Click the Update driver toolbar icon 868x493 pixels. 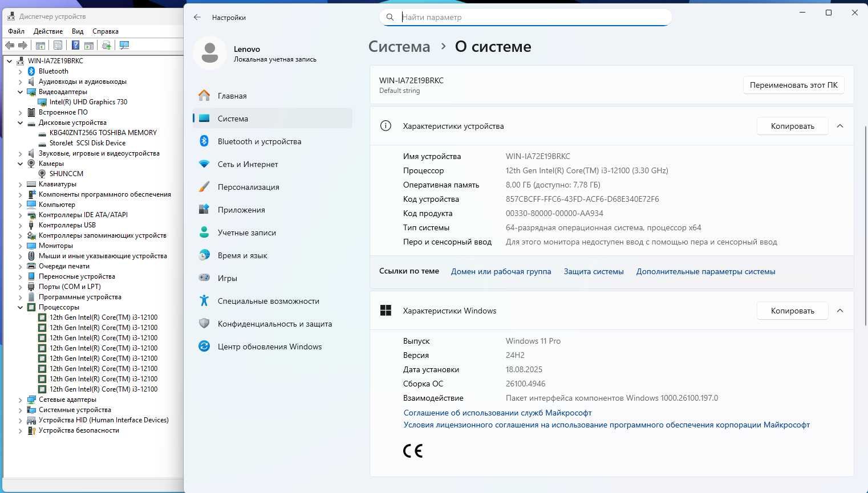coord(107,45)
